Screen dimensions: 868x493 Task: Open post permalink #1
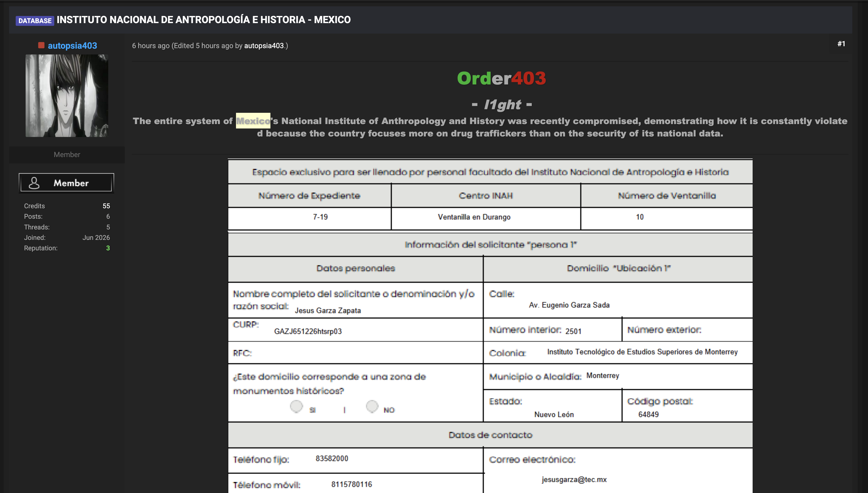(x=841, y=44)
